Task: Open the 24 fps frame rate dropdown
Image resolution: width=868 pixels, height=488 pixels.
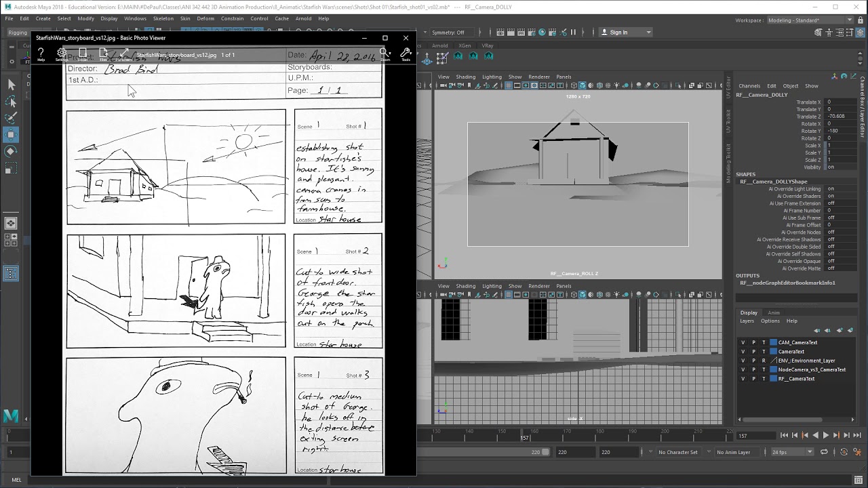Action: (x=791, y=452)
